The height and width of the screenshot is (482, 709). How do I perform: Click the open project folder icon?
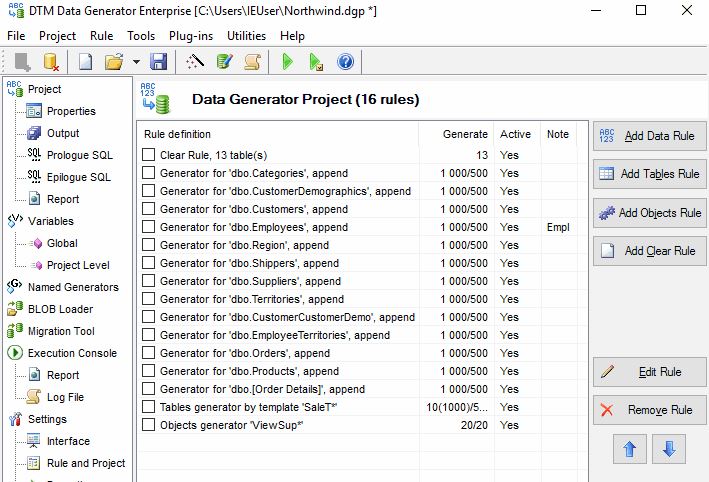coord(114,61)
